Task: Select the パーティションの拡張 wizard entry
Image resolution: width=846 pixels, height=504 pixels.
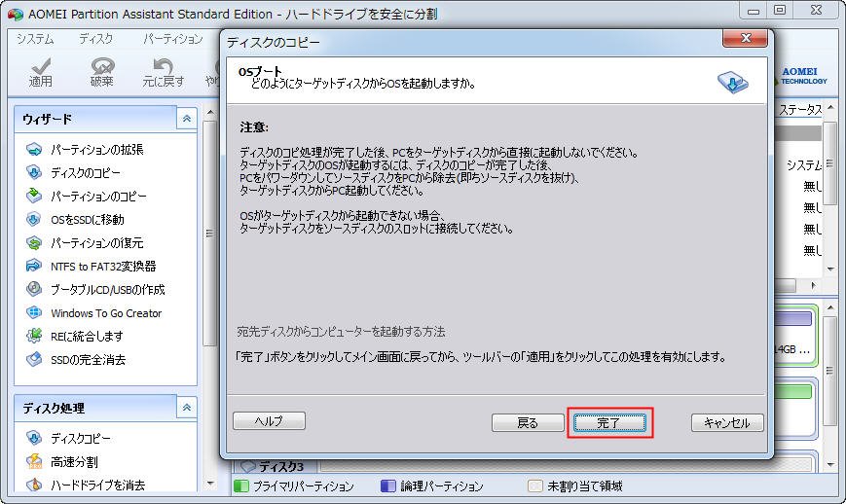Action: [x=97, y=149]
